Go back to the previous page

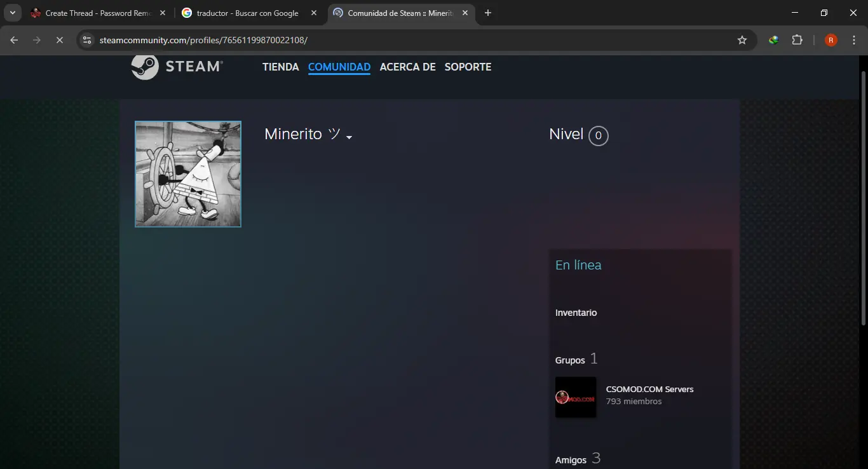click(x=14, y=40)
